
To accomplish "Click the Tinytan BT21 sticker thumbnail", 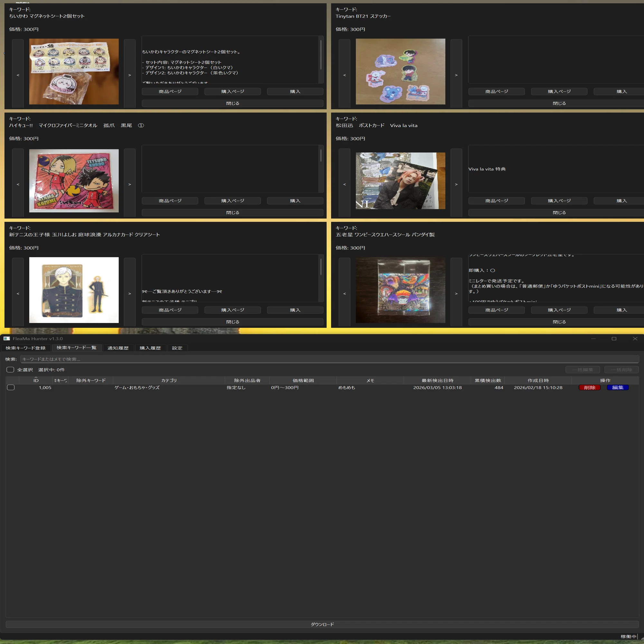I will (x=400, y=72).
